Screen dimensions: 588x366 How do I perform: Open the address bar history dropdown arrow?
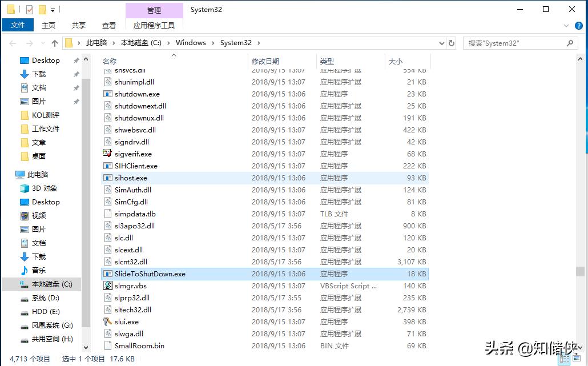441,43
